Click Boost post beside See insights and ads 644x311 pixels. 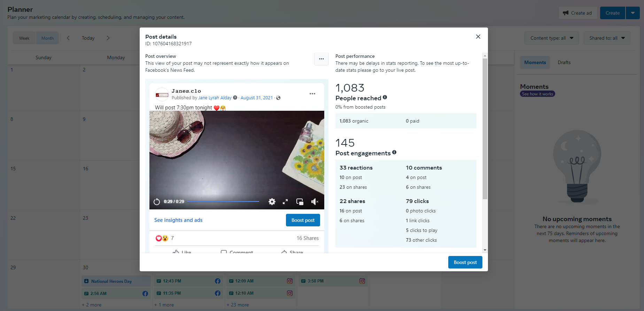tap(303, 220)
